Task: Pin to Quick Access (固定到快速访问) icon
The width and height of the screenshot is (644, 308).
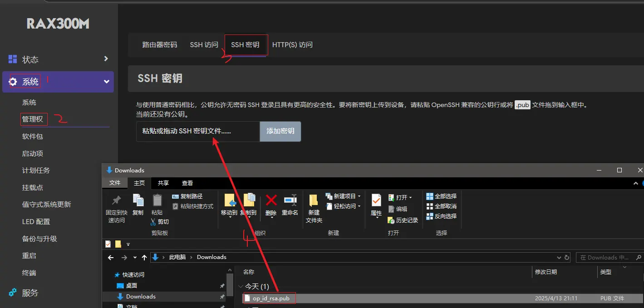Action: pyautogui.click(x=117, y=200)
